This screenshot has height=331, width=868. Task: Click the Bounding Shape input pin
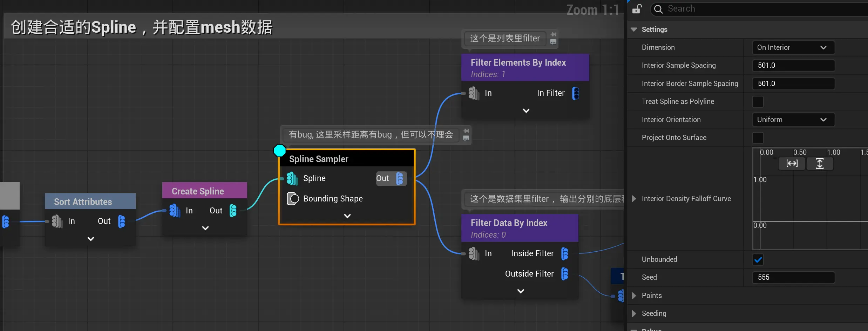coord(293,199)
